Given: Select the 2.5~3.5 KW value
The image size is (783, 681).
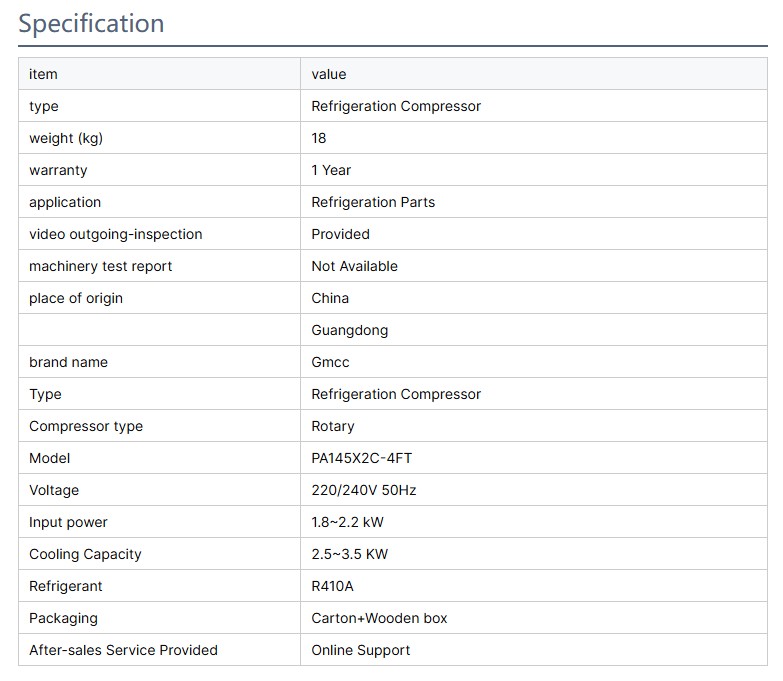Looking at the screenshot, I should (x=349, y=554).
